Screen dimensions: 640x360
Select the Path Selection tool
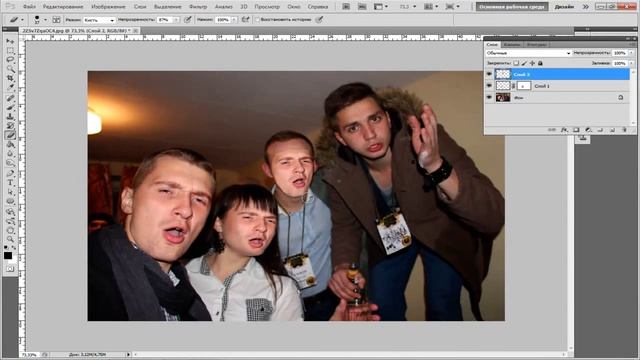10,192
